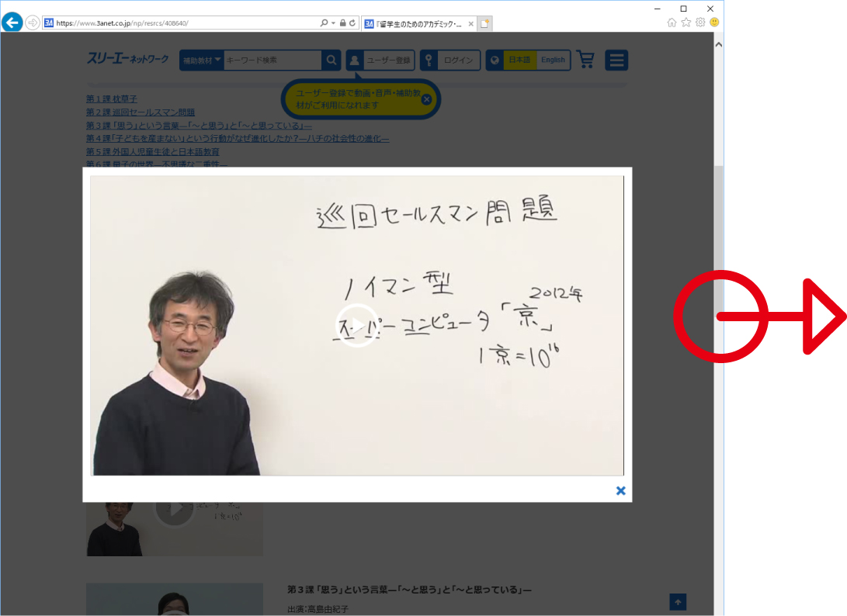Click the key icon beside ログイン
Image resolution: width=847 pixels, height=616 pixels.
coord(429,61)
